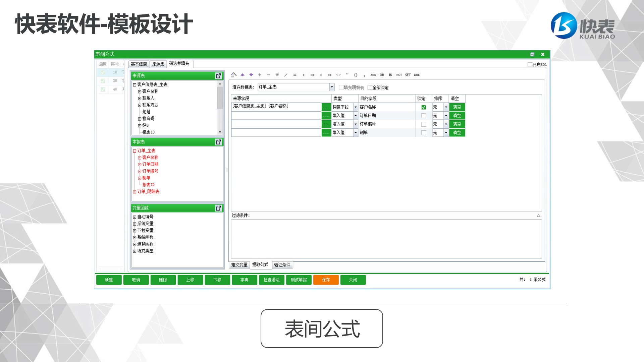Insert the greater-than operator

tap(303, 75)
